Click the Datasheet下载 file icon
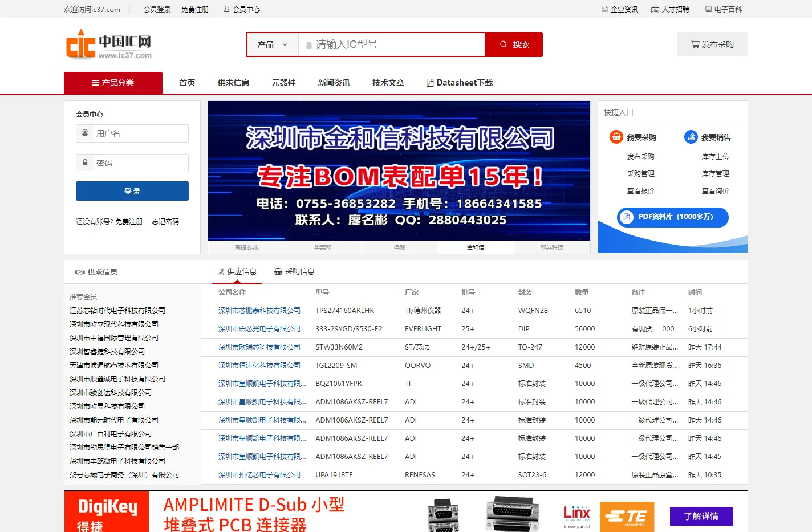 [430, 83]
